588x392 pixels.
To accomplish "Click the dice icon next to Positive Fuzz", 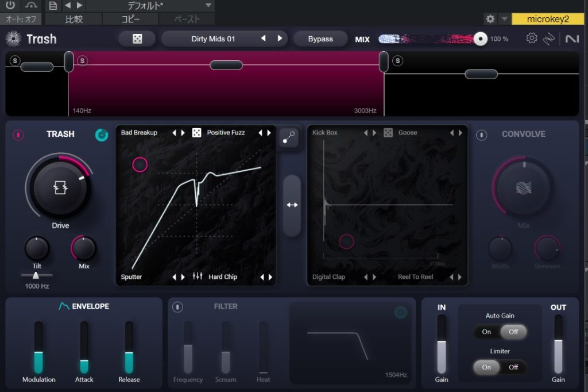I will pos(195,132).
